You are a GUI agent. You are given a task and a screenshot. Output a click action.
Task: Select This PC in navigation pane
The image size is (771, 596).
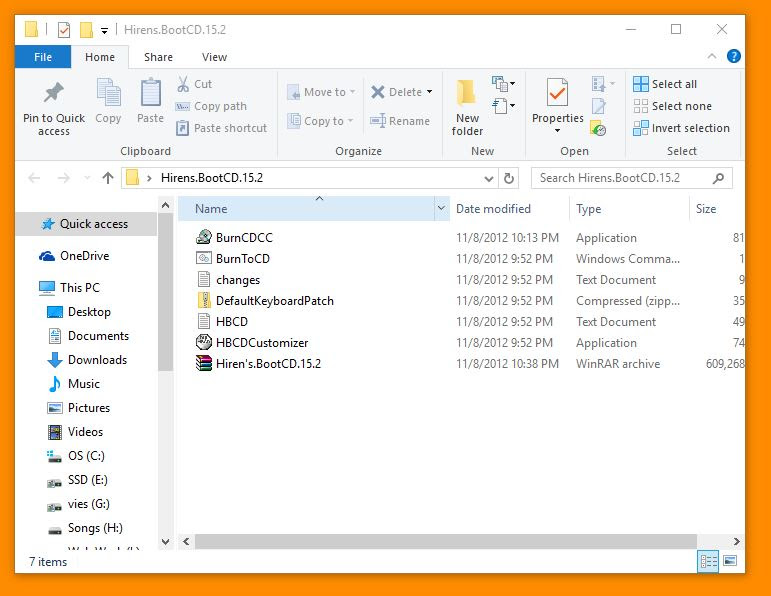(x=69, y=288)
